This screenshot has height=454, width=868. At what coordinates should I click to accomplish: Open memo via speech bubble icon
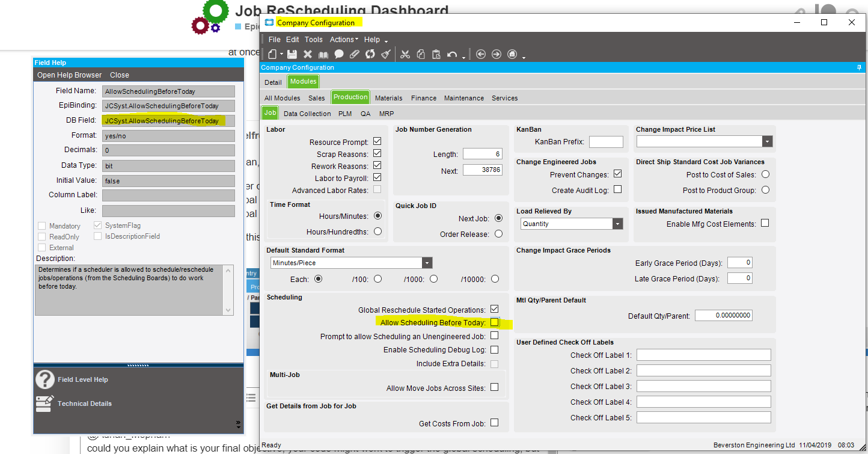339,54
